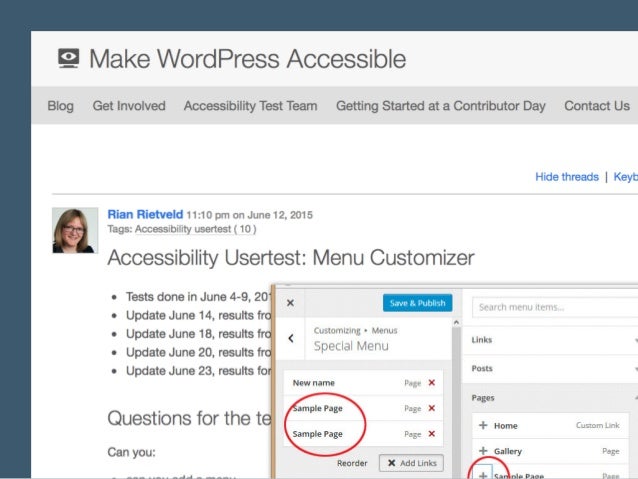Click the Update June 23 bullet text
Screen dimensions: 638x479
pyautogui.click(x=199, y=371)
